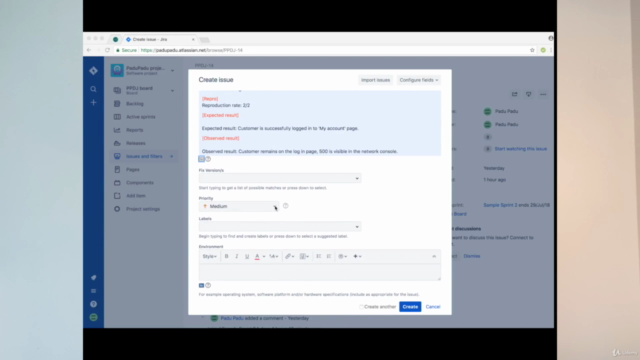The height and width of the screenshot is (360, 640).
Task: Click the Create button
Action: [x=410, y=307]
